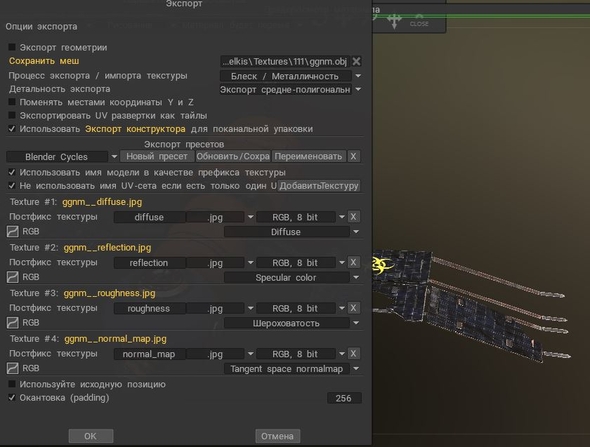Viewport: 590px width, 447px height.
Task: Uncheck the Окантовка (padding) checkbox
Action: (12, 397)
